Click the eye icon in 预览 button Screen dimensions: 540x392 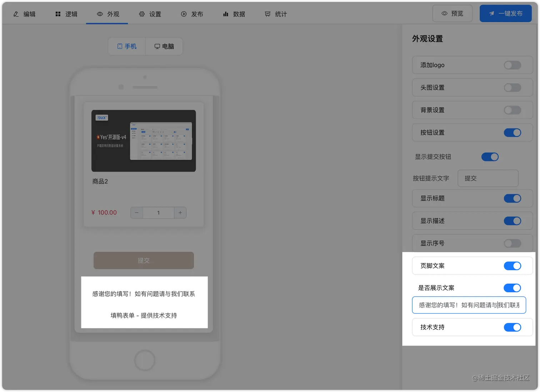pyautogui.click(x=444, y=14)
